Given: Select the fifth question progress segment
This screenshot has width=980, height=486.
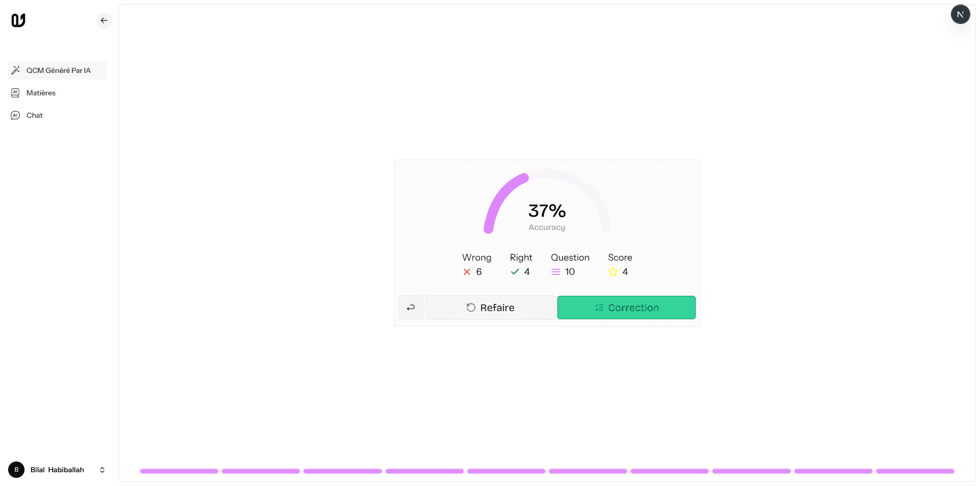Looking at the screenshot, I should tap(506, 471).
